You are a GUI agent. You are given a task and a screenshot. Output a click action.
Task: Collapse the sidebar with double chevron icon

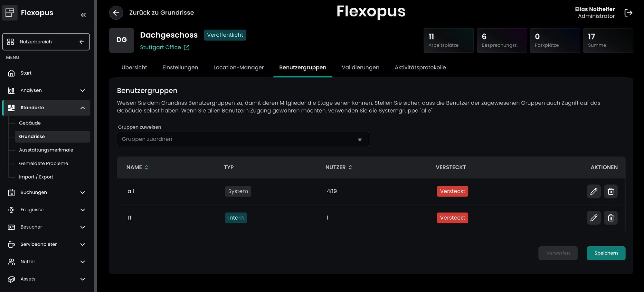(x=83, y=15)
